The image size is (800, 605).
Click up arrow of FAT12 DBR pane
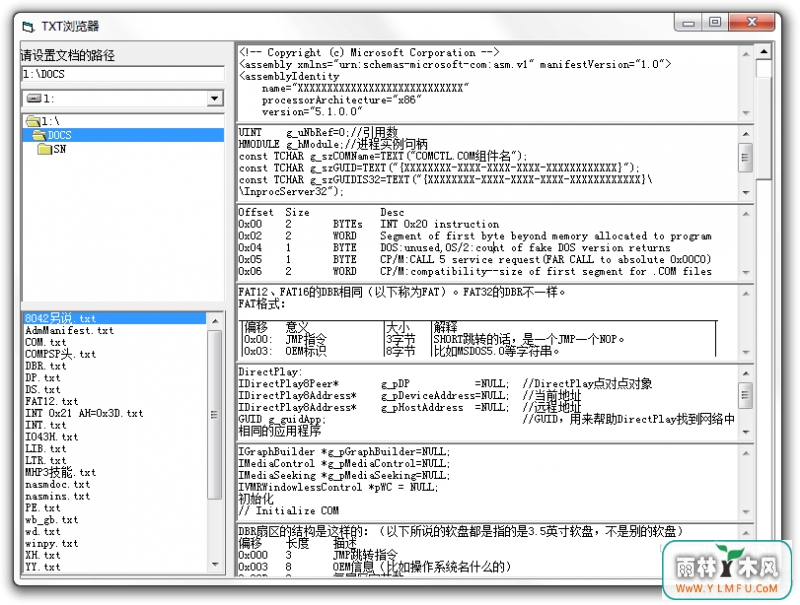point(746,294)
